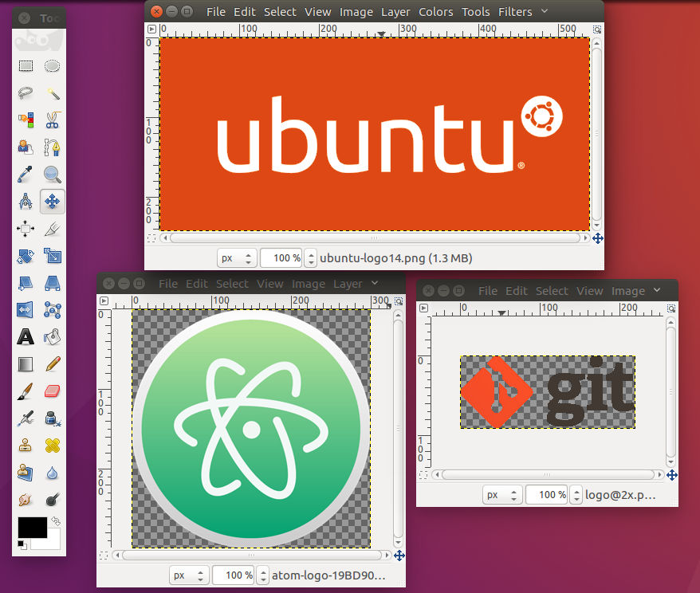Viewport: 700px width, 593px height.
Task: Select the Perspective tool
Action: [53, 283]
